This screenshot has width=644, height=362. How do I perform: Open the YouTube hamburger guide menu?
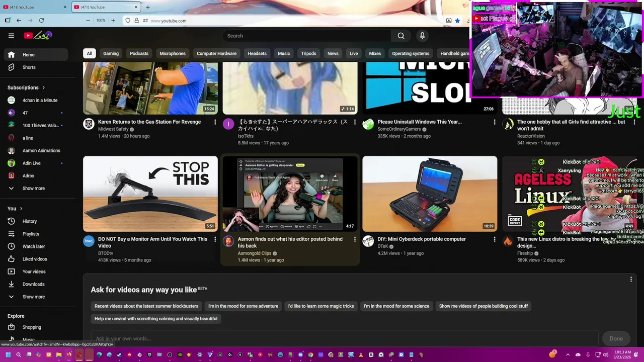click(x=11, y=36)
